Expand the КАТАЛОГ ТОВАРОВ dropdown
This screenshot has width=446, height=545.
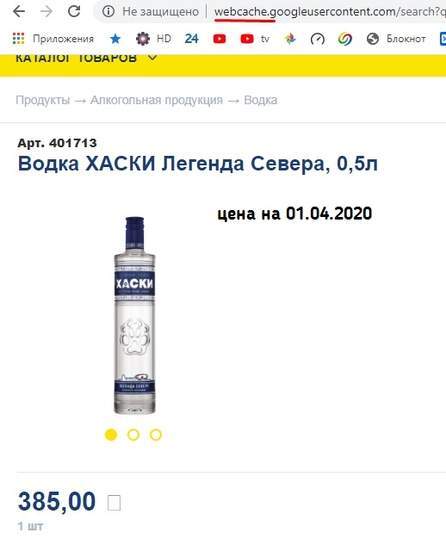click(x=86, y=58)
